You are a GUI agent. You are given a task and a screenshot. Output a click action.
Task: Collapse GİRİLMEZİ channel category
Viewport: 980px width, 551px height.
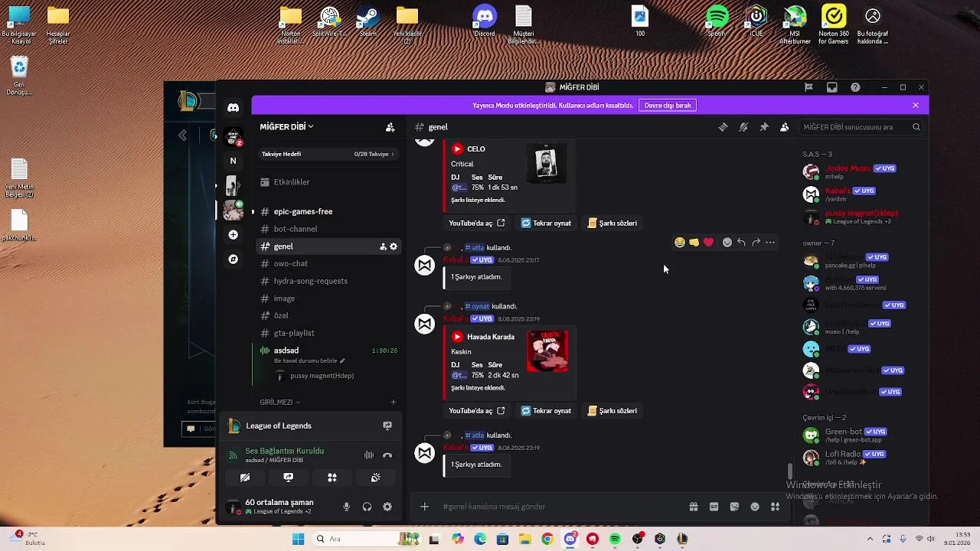pyautogui.click(x=279, y=402)
